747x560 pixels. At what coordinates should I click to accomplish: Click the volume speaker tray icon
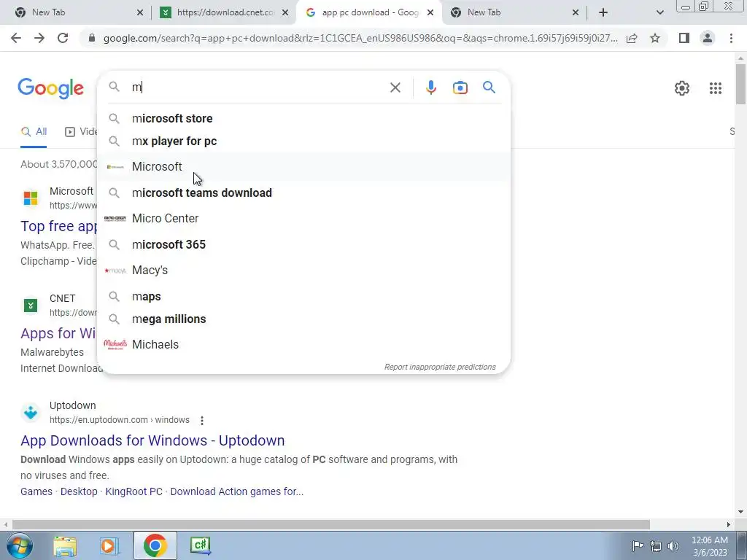[673, 545]
